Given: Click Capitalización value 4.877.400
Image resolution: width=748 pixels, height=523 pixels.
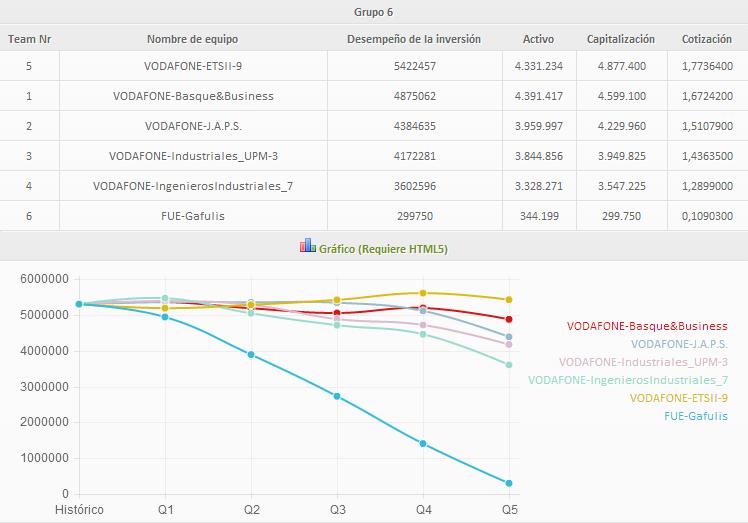Looking at the screenshot, I should point(622,66).
